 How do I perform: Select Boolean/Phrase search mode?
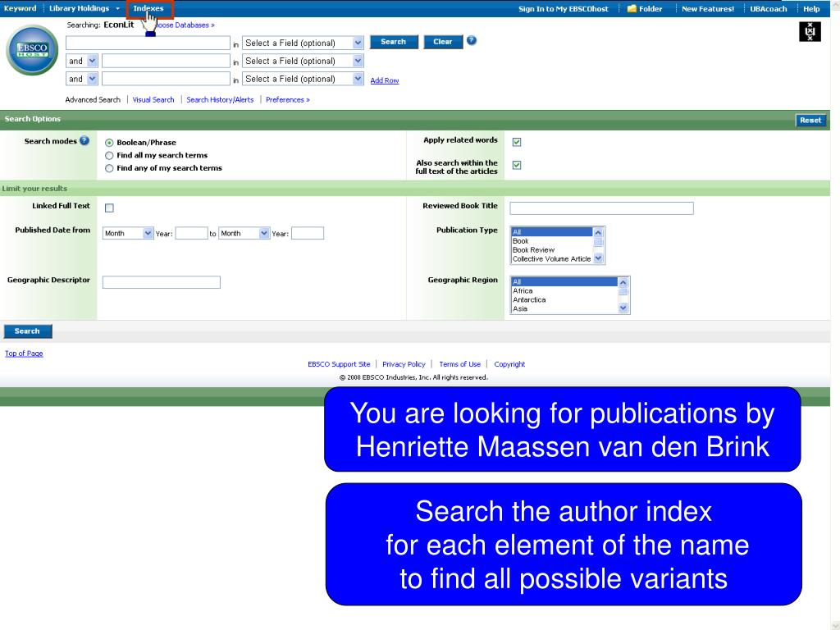click(x=109, y=143)
